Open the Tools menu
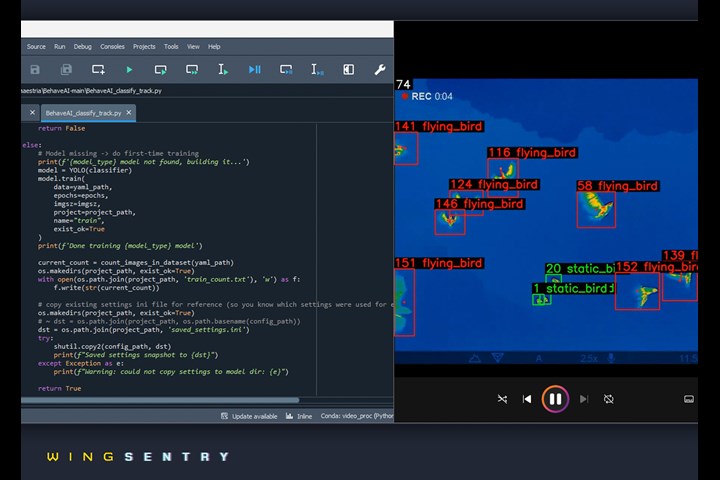Viewport: 720px width, 480px height. point(171,47)
